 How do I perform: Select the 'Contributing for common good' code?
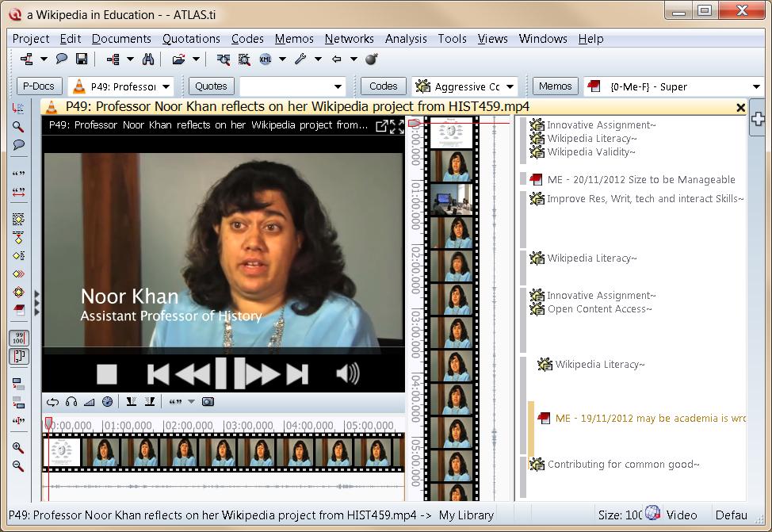(614, 464)
